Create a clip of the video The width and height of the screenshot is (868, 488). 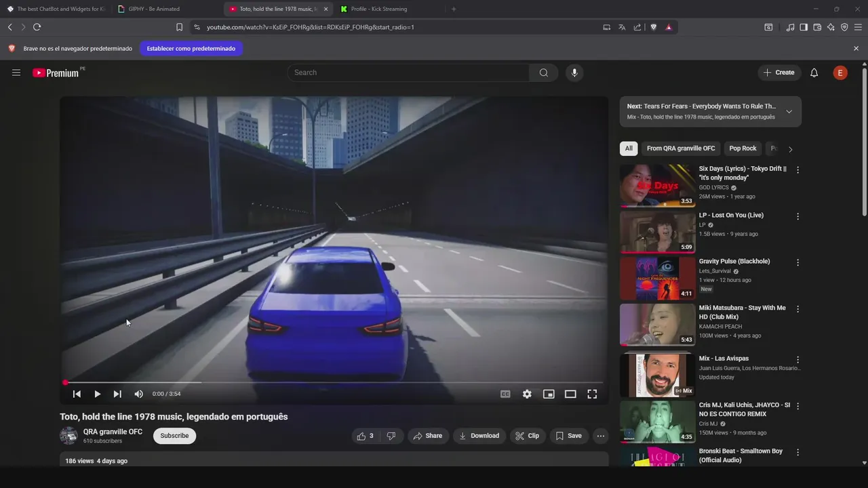(x=528, y=436)
